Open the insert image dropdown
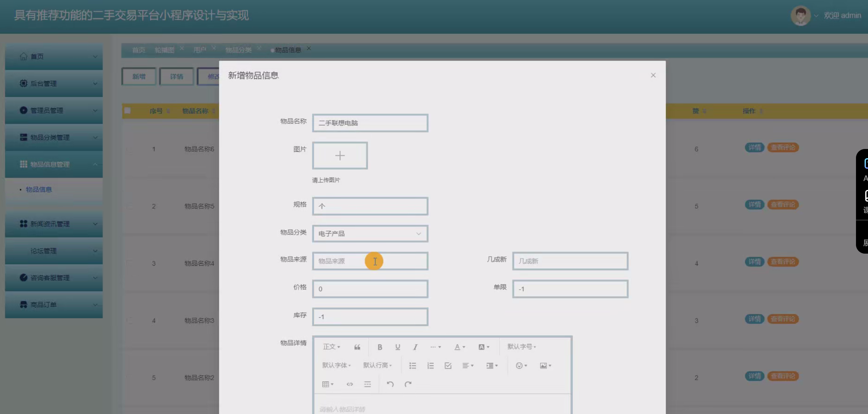Image resolution: width=868 pixels, height=414 pixels. pos(545,365)
